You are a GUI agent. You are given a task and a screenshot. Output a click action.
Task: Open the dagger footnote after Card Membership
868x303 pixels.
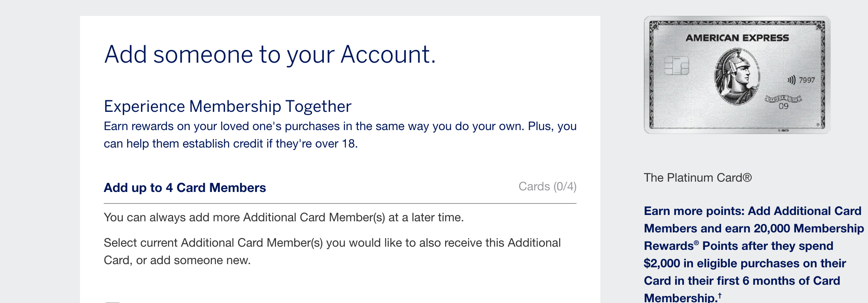coord(720,295)
